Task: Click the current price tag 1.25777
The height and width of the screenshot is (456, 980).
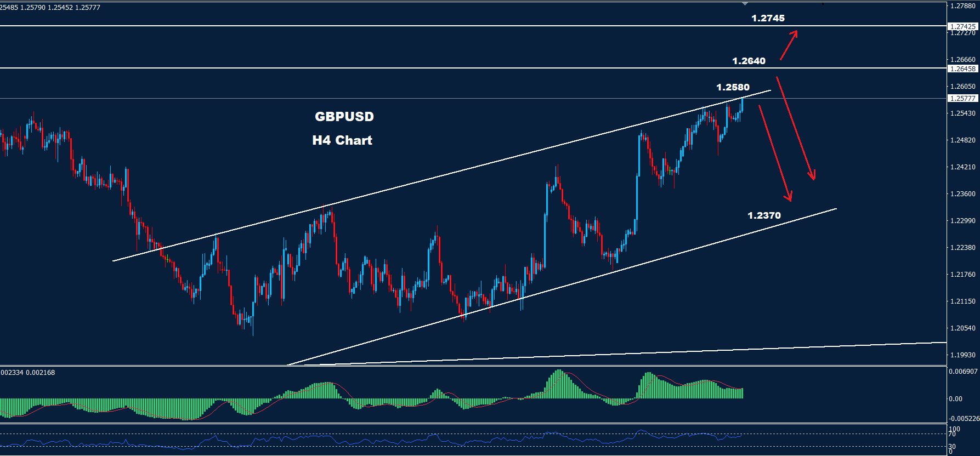Action: [x=962, y=99]
